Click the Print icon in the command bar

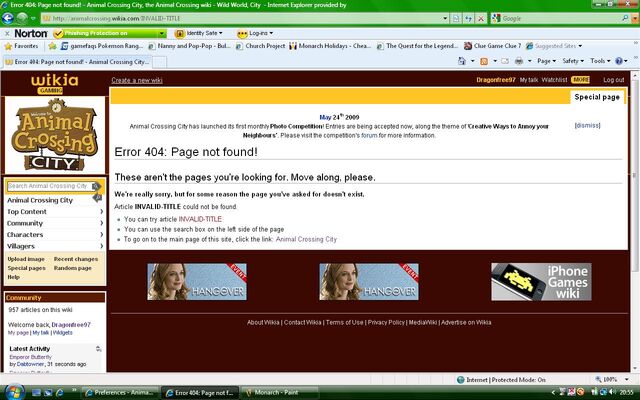[519, 61]
